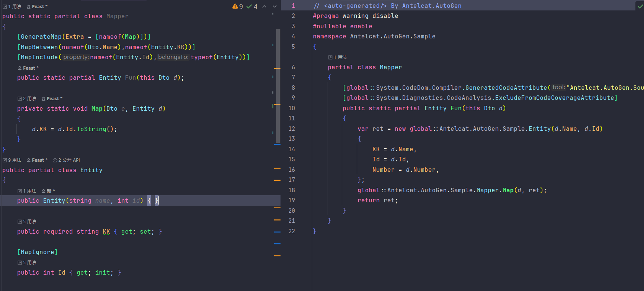The height and width of the screenshot is (291, 644).
Task: Click the 'belongsTo:' inlay hint in MapInclude
Action: (x=173, y=57)
